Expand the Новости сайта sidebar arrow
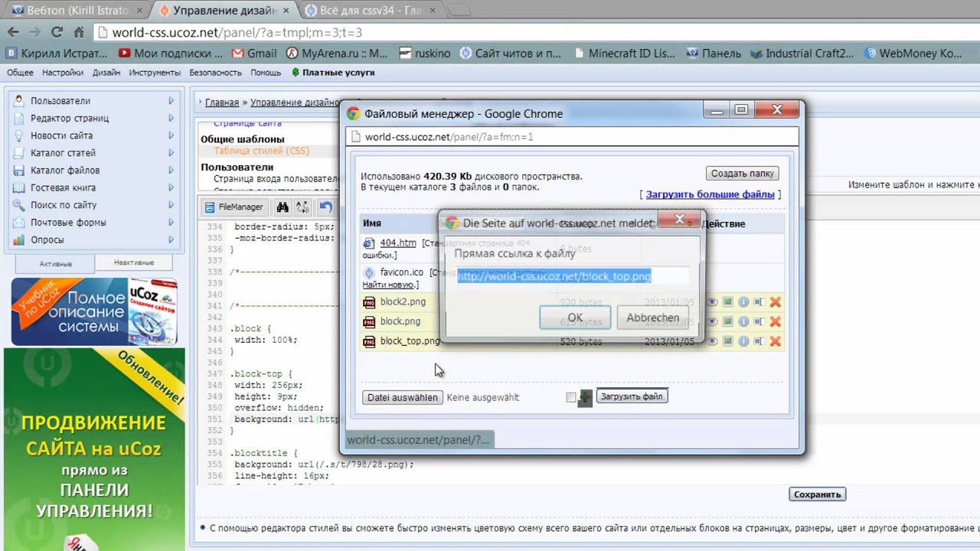 (x=171, y=135)
